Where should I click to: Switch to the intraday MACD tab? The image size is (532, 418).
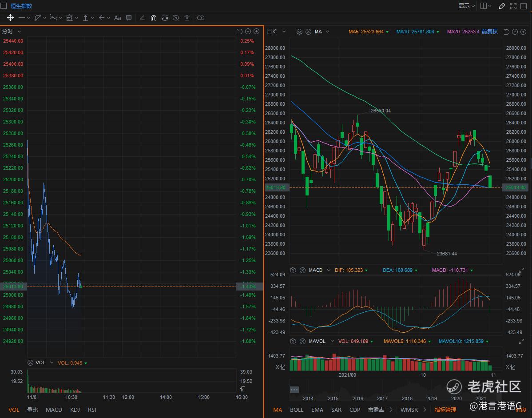click(x=54, y=410)
